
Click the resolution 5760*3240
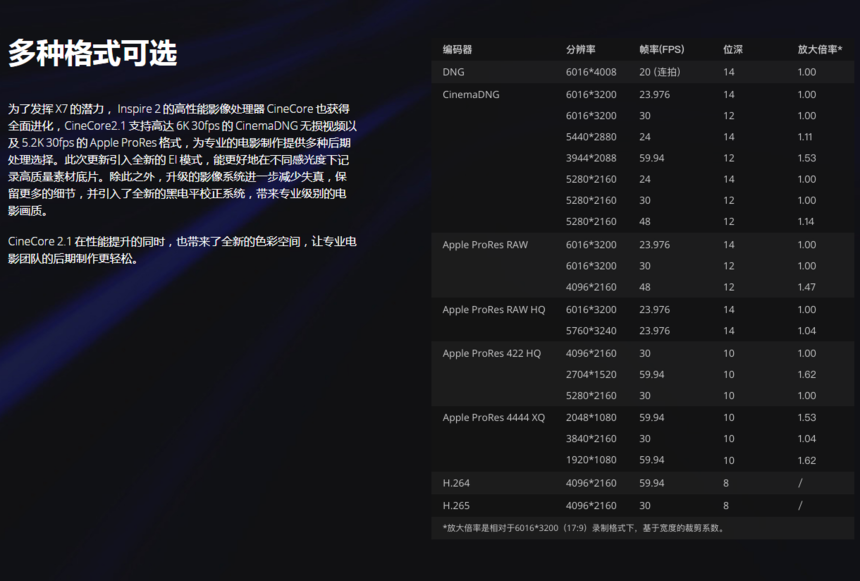coord(591,331)
